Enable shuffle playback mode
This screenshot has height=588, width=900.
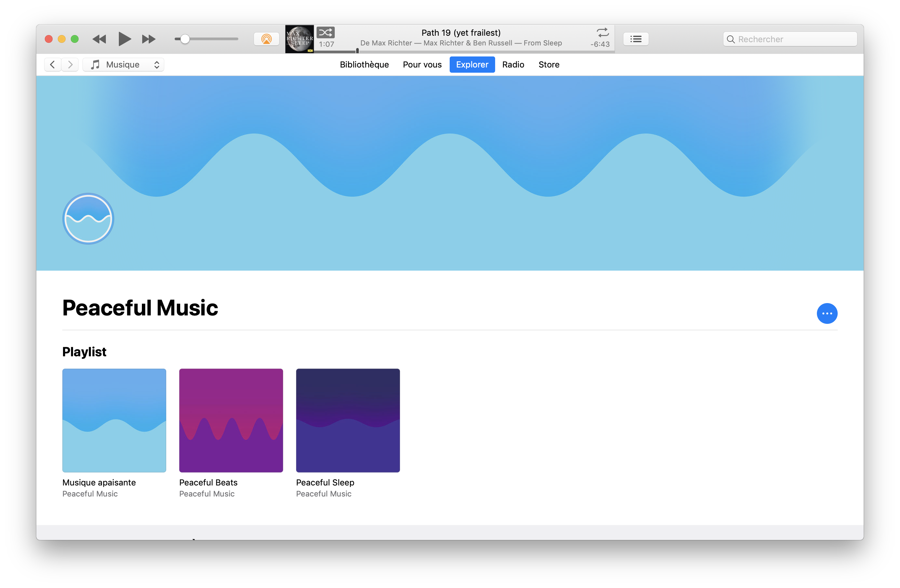tap(325, 32)
